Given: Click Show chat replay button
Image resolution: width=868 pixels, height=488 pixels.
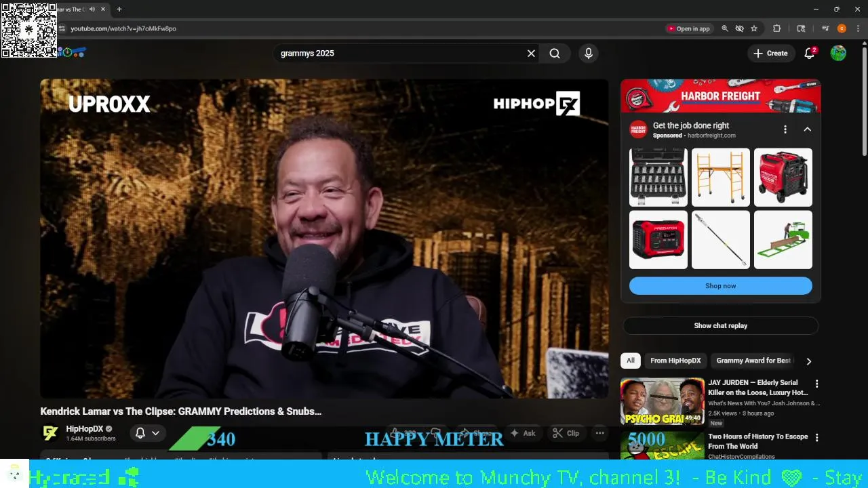Looking at the screenshot, I should 721,326.
